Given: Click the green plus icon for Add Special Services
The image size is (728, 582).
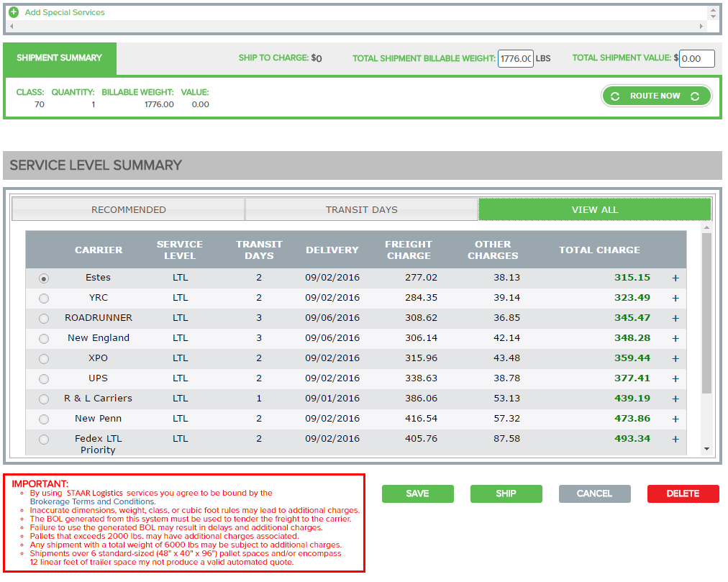Looking at the screenshot, I should pos(14,12).
